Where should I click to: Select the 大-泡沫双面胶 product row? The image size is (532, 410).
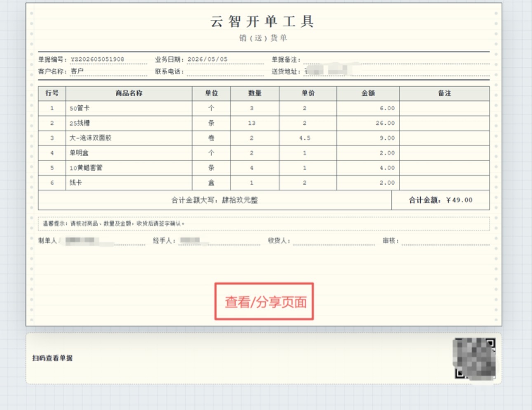tap(264, 138)
